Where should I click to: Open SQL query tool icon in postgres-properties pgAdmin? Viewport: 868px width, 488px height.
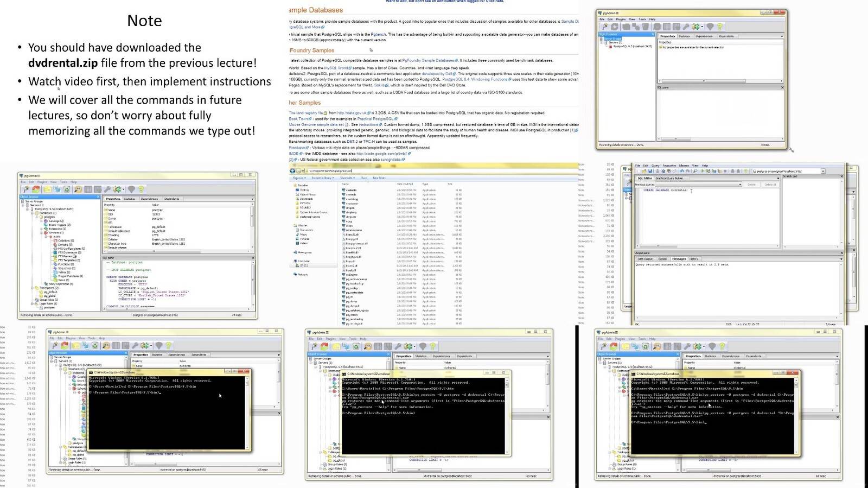[78, 189]
